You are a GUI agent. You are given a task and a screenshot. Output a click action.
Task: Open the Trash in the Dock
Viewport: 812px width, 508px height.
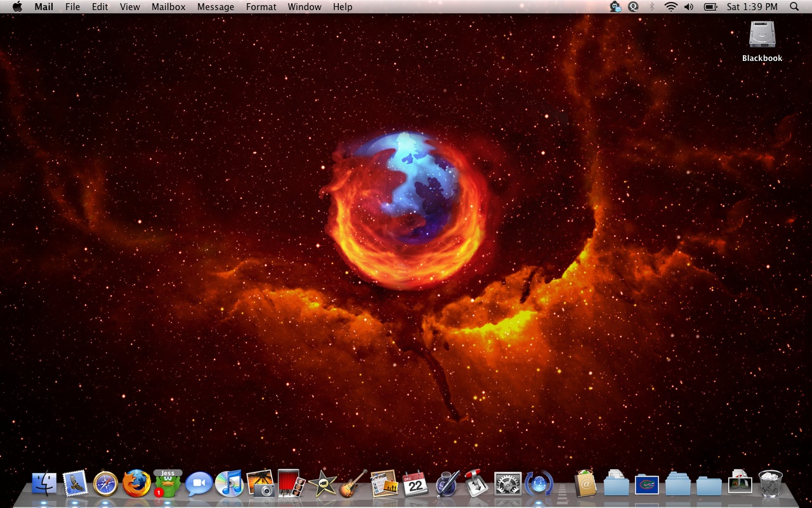(771, 483)
